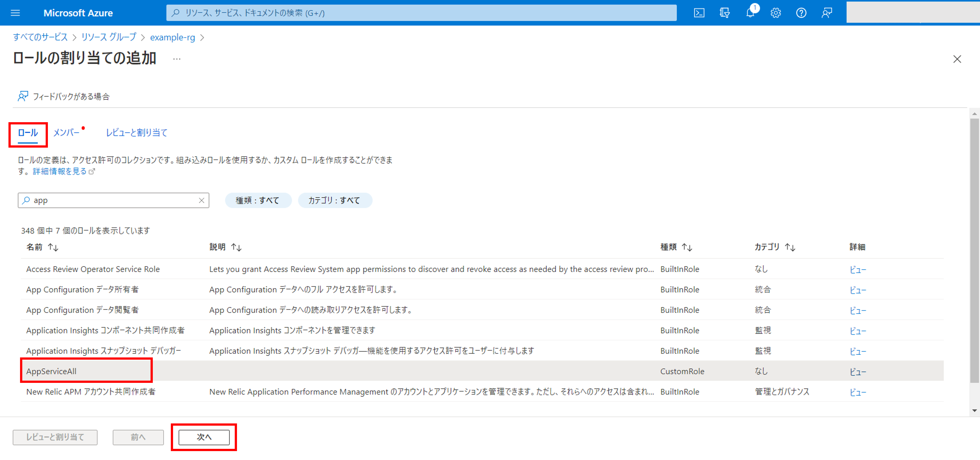Open the 種類:すべて filter
The width and height of the screenshot is (980, 460).
(x=258, y=200)
